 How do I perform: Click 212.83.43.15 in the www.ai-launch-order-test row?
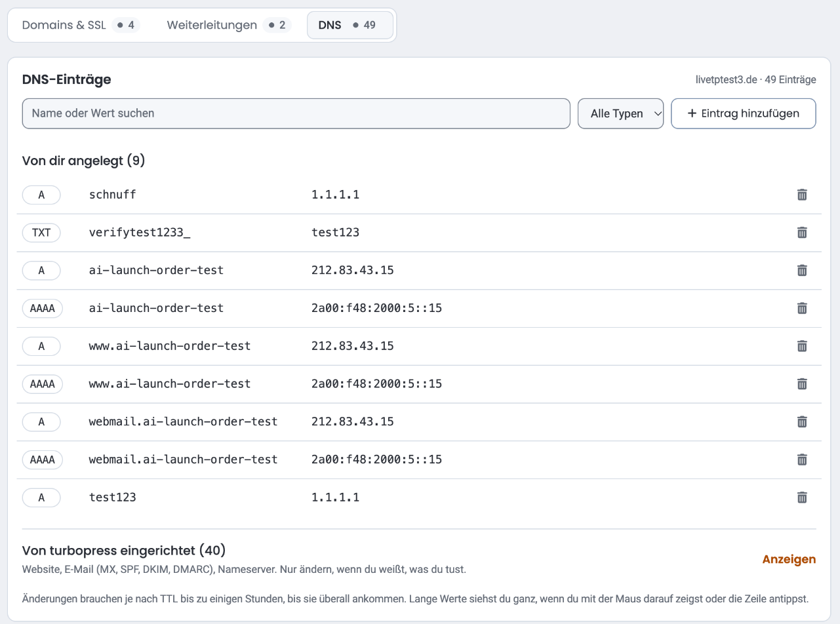(353, 346)
